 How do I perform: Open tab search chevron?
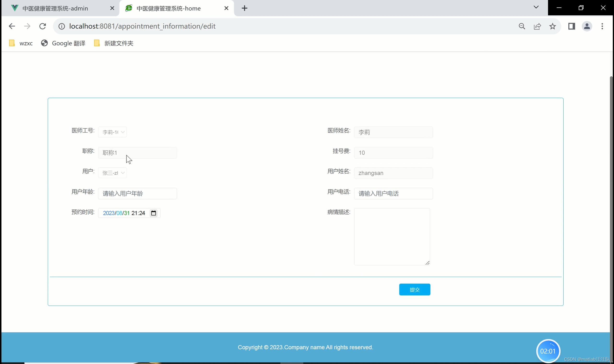click(x=536, y=7)
